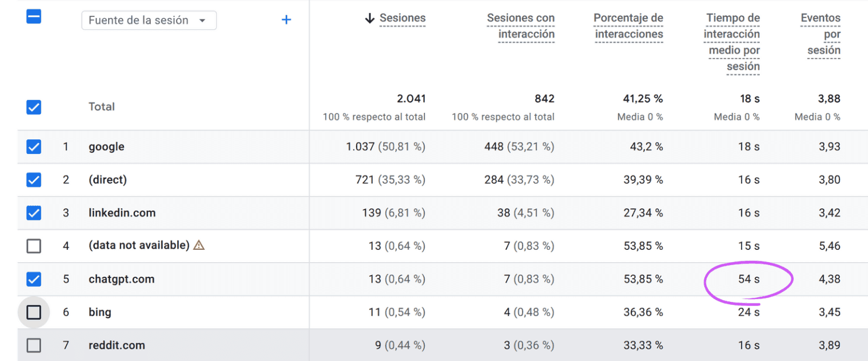The width and height of the screenshot is (868, 361).
Task: Click the Total row select-all checkbox
Action: tap(33, 107)
